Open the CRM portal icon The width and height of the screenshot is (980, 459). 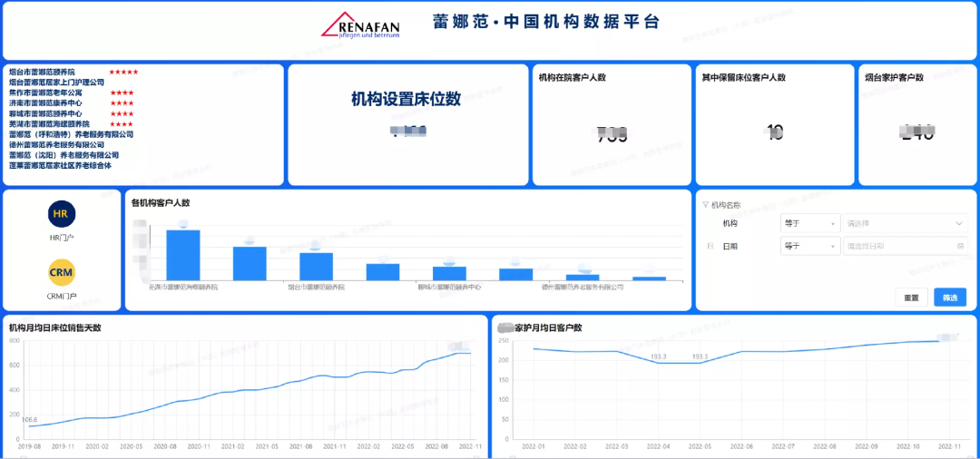click(62, 272)
